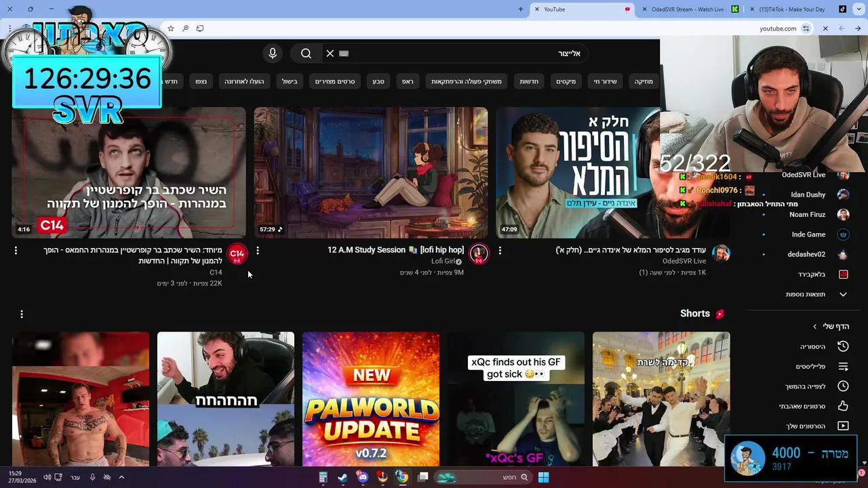Viewport: 868px width, 488px height.
Task: Select the הועלו לאחרונה chip
Action: coord(244,81)
